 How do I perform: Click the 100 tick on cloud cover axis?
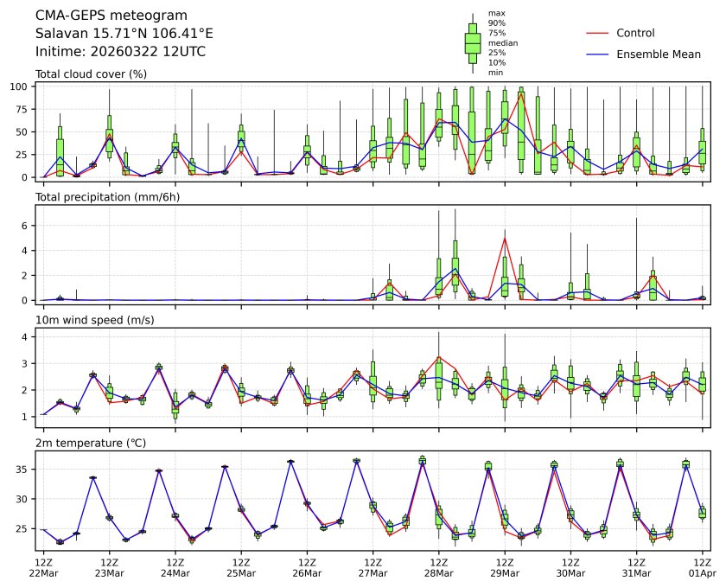click(20, 87)
